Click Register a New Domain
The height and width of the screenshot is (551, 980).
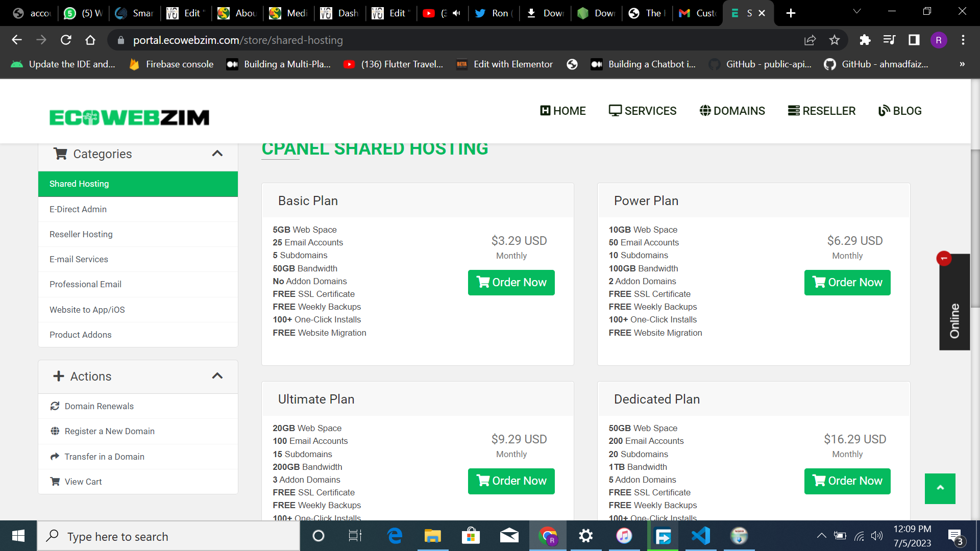(109, 431)
